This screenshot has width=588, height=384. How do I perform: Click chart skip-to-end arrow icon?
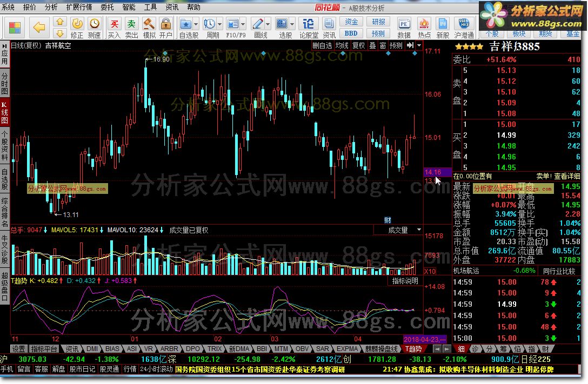click(410, 45)
